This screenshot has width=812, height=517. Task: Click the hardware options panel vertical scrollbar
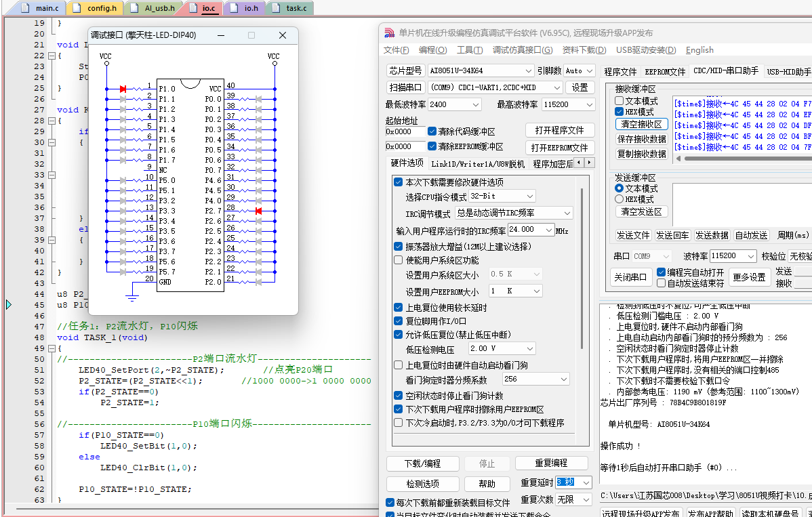(x=583, y=269)
